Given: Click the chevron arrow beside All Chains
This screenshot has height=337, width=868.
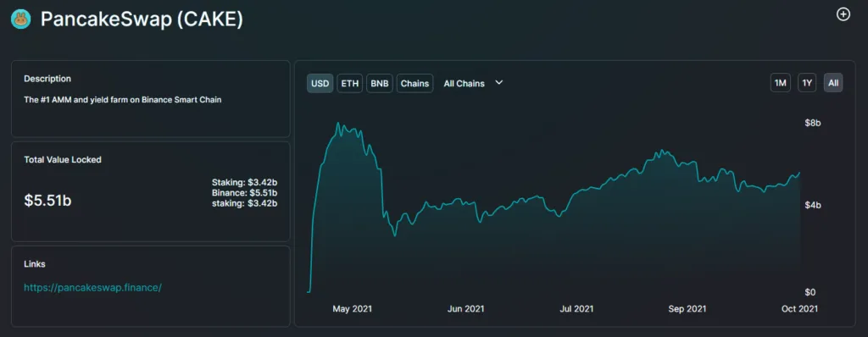Looking at the screenshot, I should (498, 82).
